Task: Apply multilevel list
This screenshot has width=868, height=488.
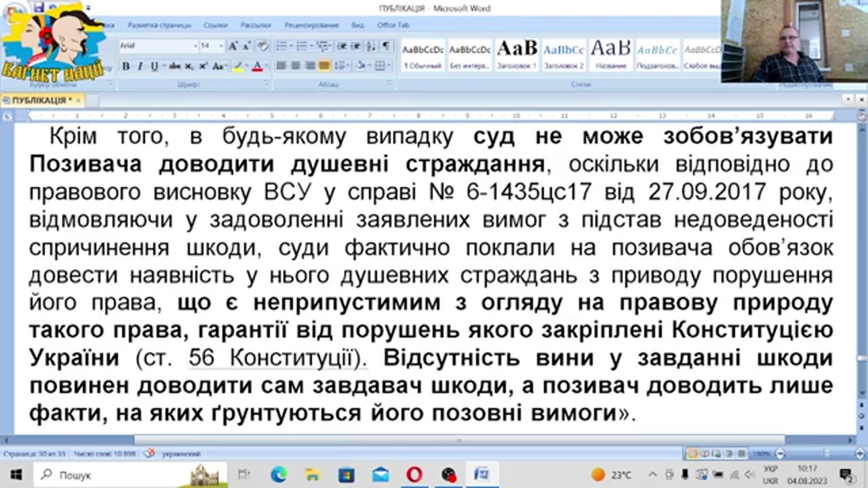Action: coord(323,46)
